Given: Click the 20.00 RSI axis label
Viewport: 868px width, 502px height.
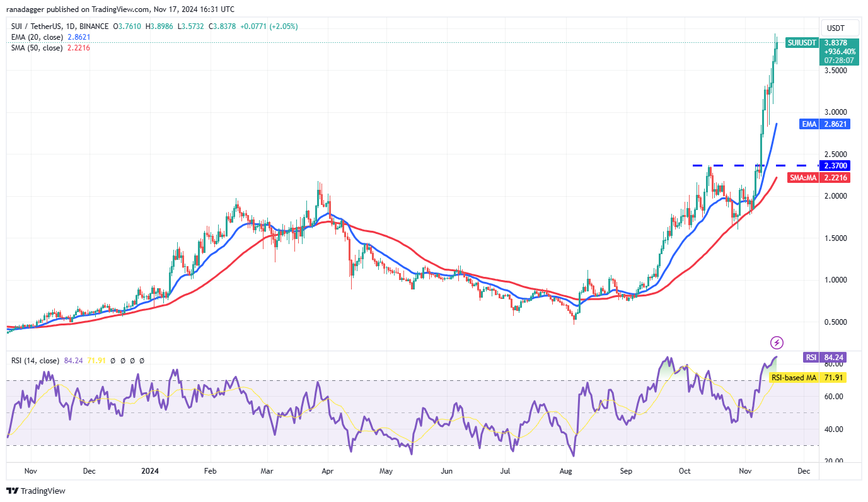Looking at the screenshot, I should click(834, 462).
